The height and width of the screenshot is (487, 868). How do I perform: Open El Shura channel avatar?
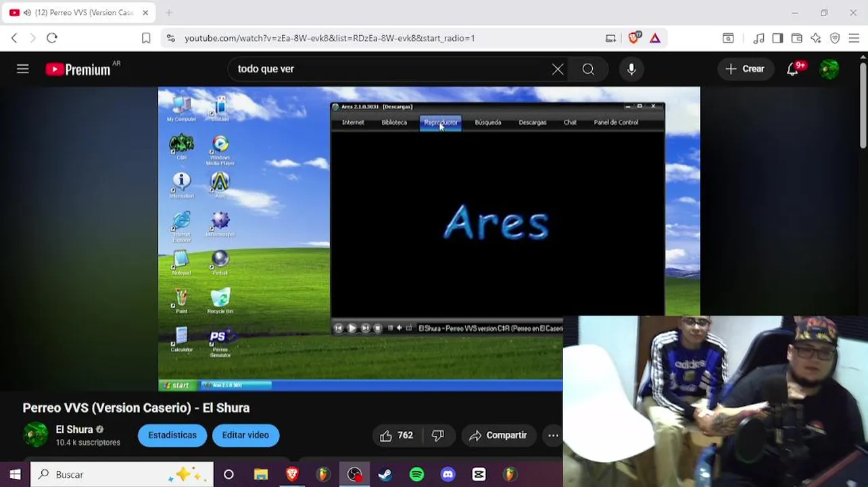[x=36, y=435]
